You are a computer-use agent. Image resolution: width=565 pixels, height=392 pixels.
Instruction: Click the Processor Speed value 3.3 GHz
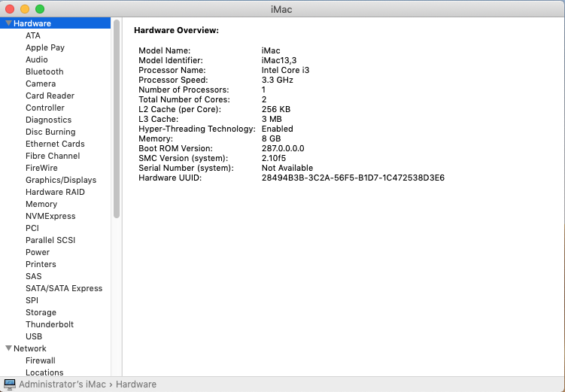coord(277,80)
